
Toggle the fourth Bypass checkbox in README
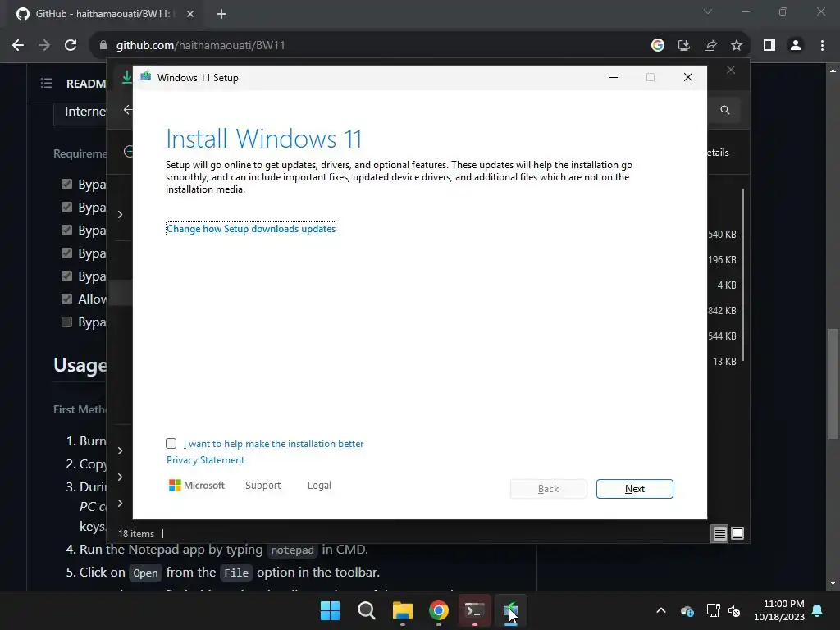click(66, 253)
